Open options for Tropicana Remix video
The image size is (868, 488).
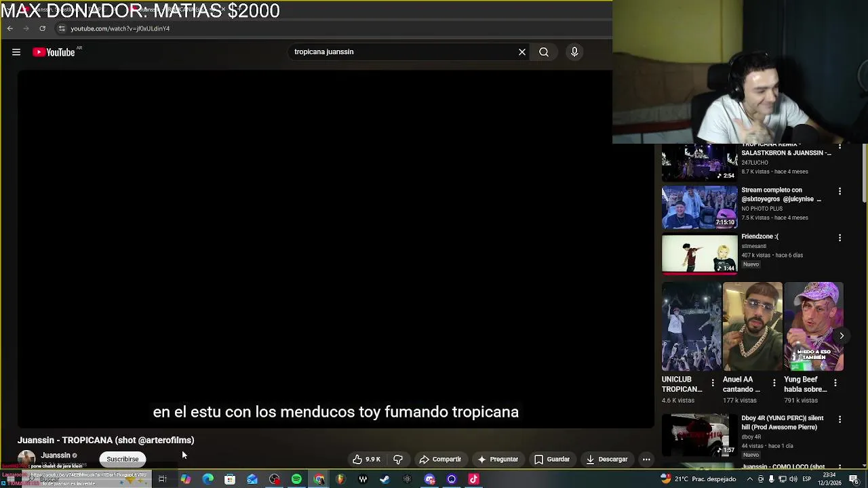coord(840,147)
